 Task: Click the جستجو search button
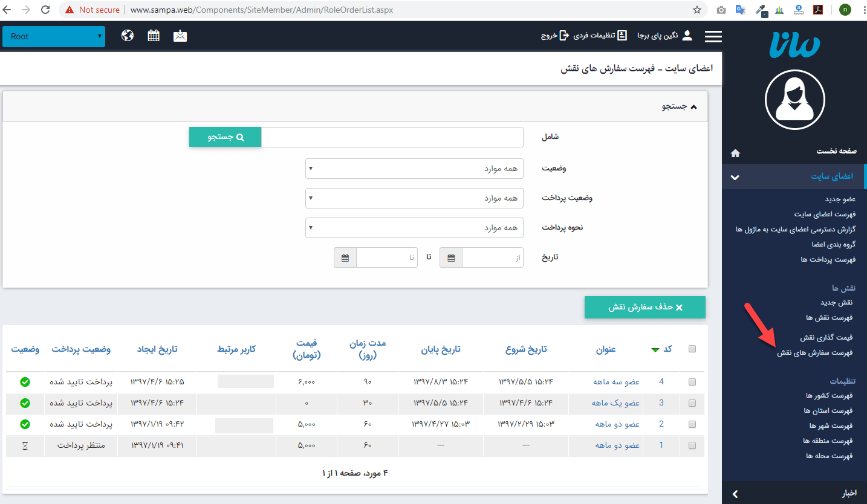pyautogui.click(x=225, y=137)
